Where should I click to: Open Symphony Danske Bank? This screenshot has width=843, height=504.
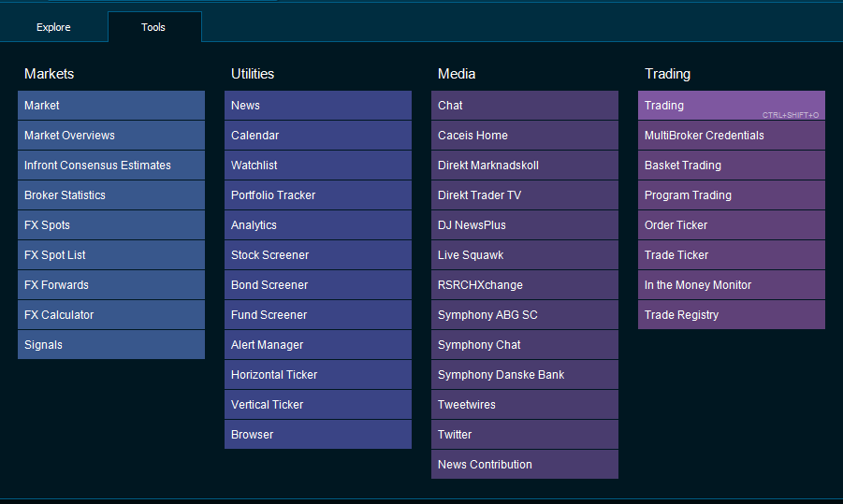[x=525, y=375]
